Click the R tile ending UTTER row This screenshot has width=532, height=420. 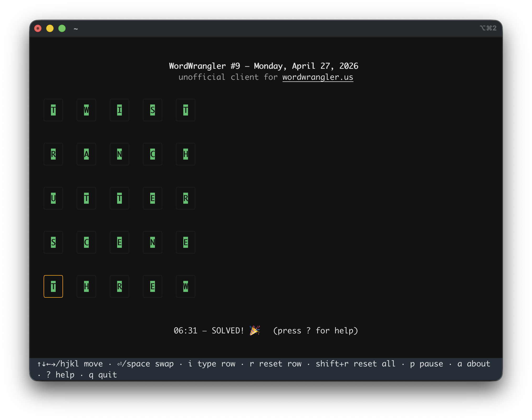(x=186, y=198)
